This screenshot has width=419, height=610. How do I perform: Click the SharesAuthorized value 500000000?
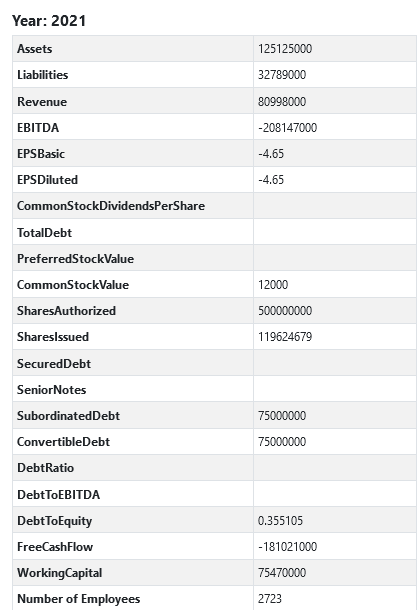(x=285, y=311)
